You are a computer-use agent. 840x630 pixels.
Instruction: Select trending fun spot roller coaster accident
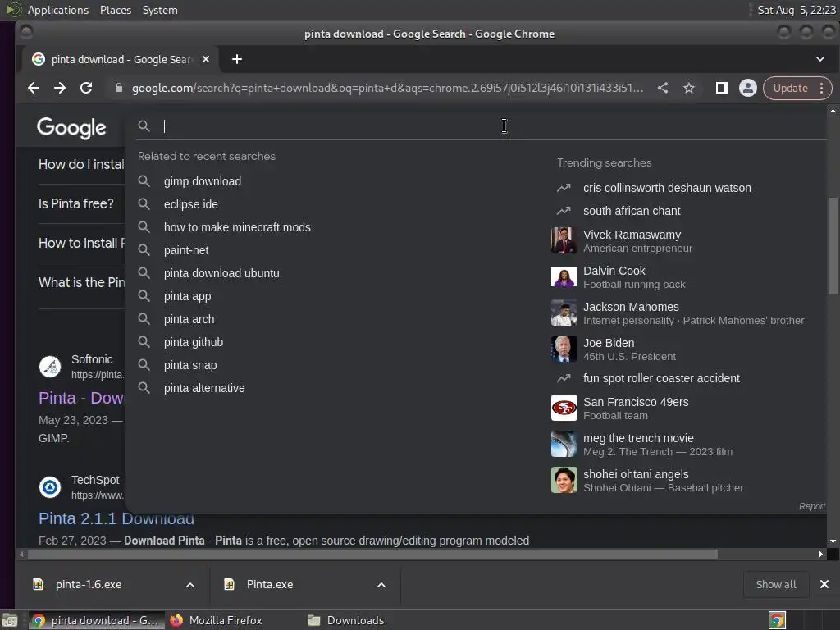(x=661, y=378)
